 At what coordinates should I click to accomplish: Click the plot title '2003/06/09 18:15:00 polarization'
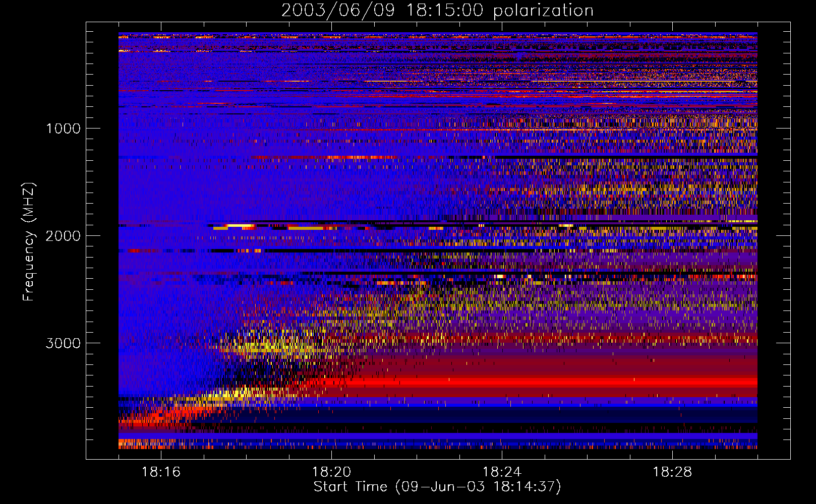click(437, 11)
